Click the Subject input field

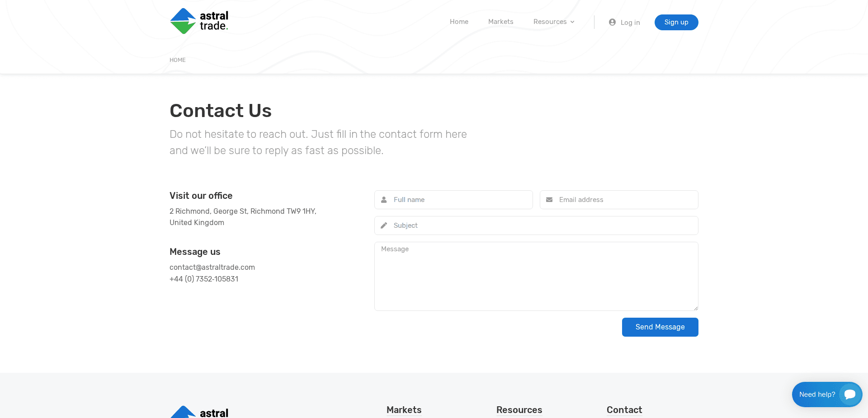pos(536,225)
